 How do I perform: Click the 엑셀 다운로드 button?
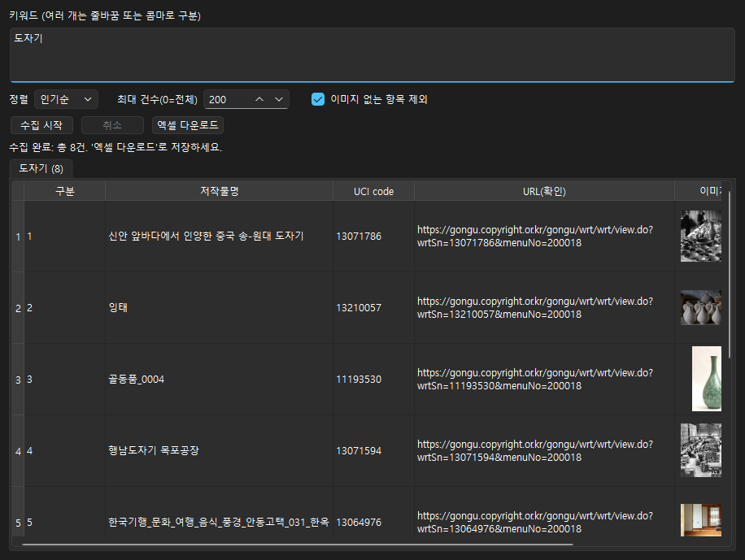188,125
